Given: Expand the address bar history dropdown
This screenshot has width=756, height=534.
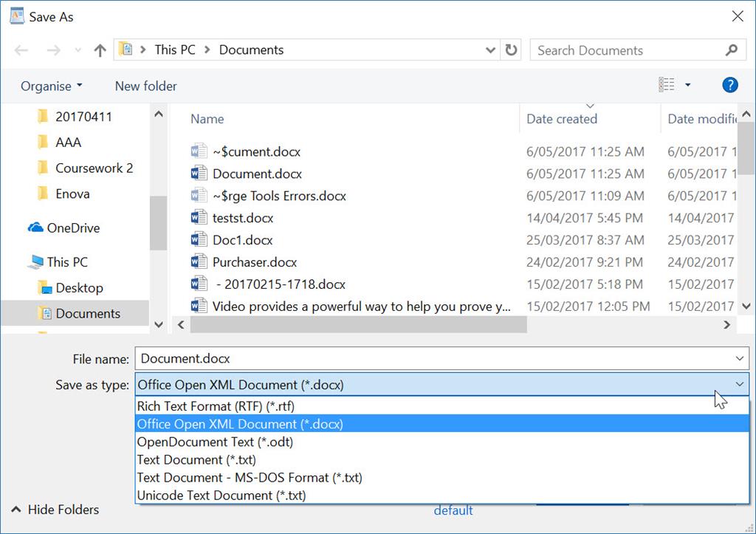Looking at the screenshot, I should tap(490, 50).
